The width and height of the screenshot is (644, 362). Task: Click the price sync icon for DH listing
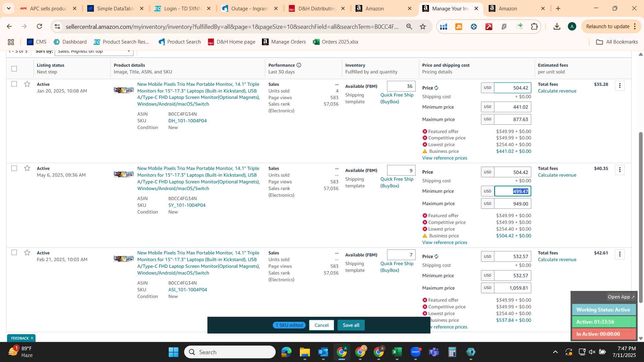436,88
